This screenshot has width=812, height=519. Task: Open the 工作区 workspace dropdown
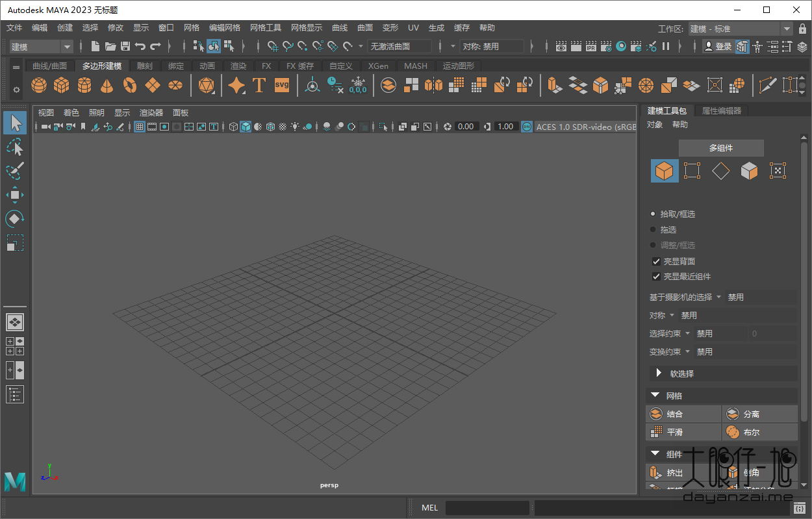[x=741, y=29]
